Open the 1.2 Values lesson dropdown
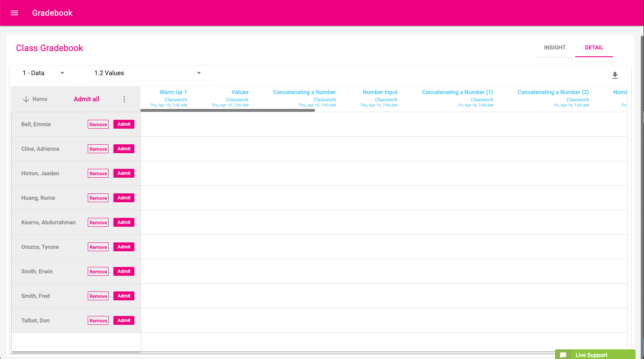This screenshot has height=359, width=644. point(148,73)
